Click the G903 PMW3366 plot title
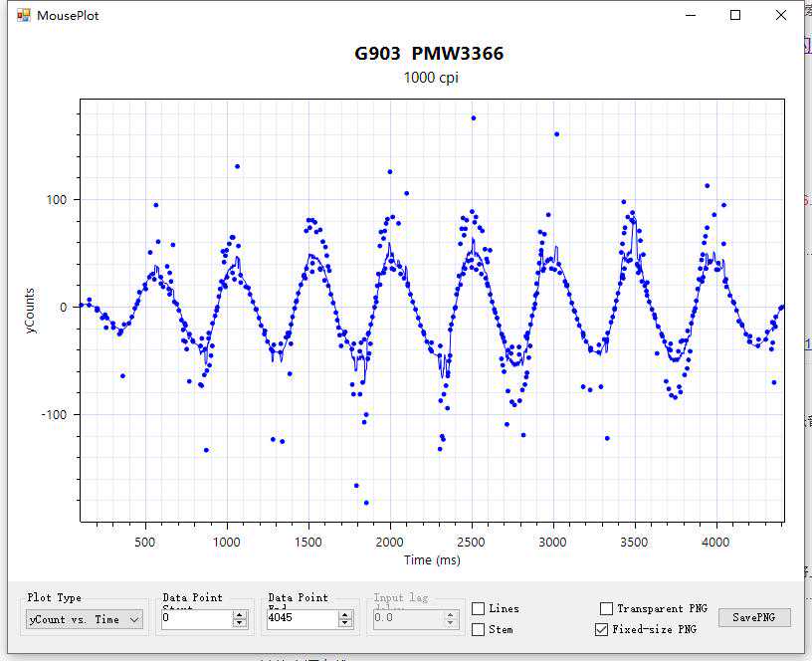This screenshot has width=812, height=661. point(429,54)
